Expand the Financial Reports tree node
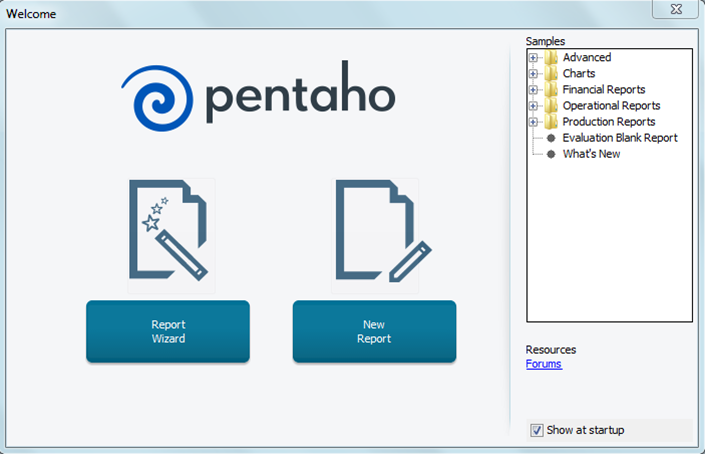 coord(534,90)
